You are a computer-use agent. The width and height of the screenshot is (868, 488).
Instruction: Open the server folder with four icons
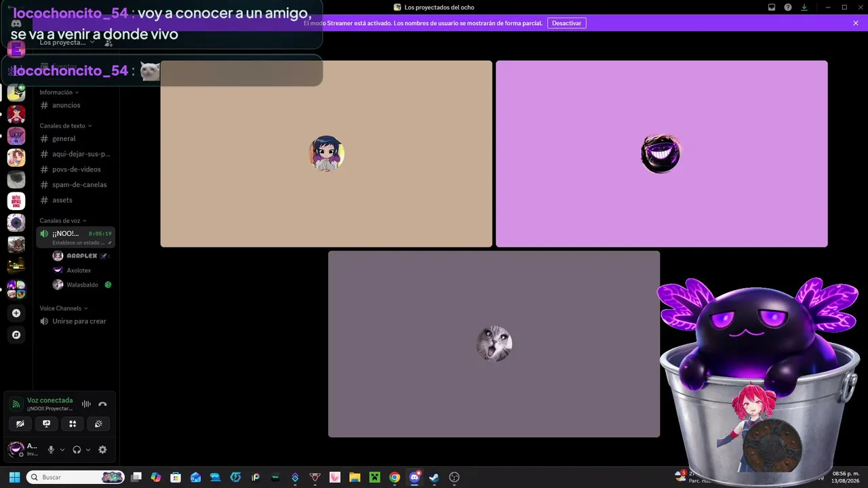click(x=16, y=289)
